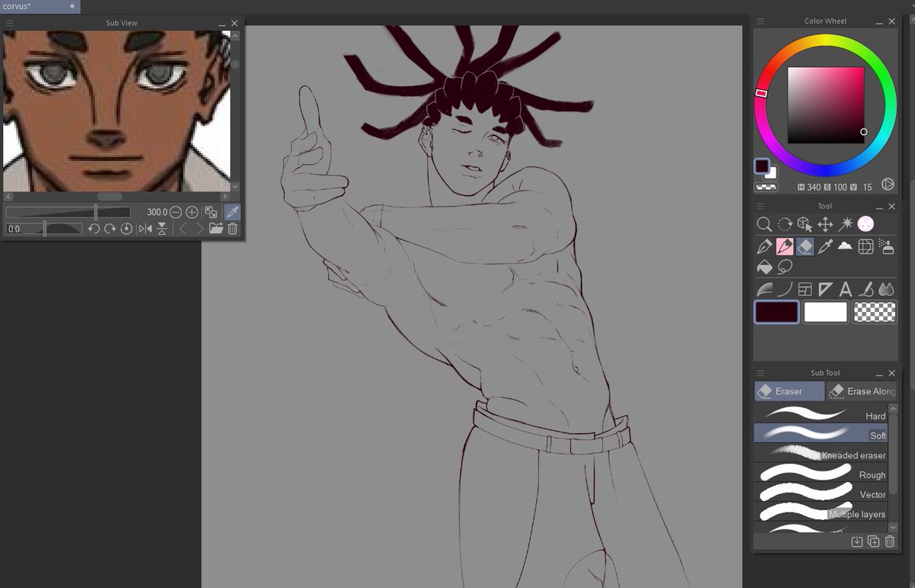Open the Sub View panel menu
915x588 pixels.
(x=10, y=23)
